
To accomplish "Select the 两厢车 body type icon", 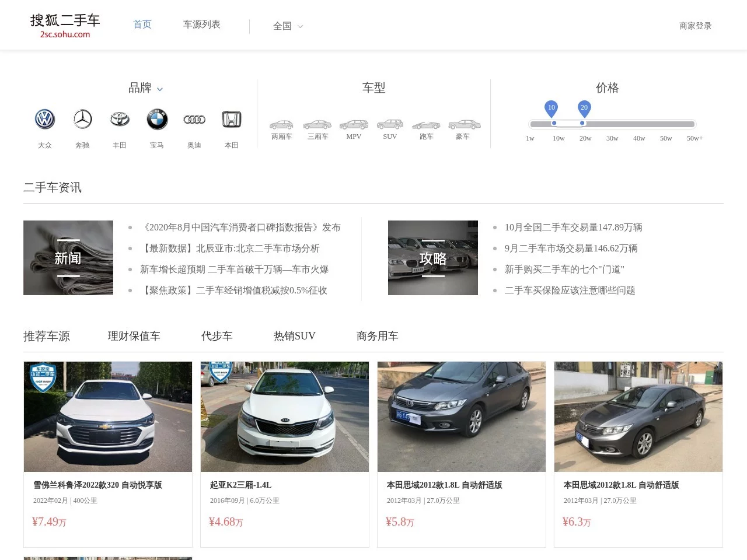I will pyautogui.click(x=281, y=124).
